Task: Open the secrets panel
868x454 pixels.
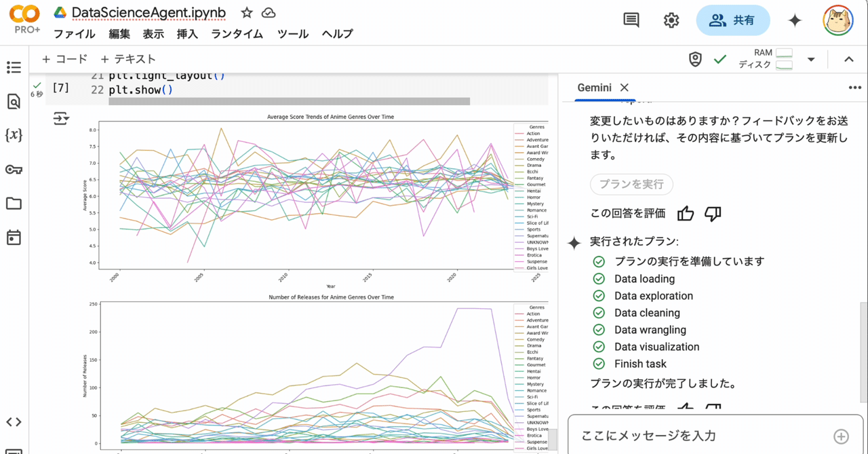Action: (14, 169)
